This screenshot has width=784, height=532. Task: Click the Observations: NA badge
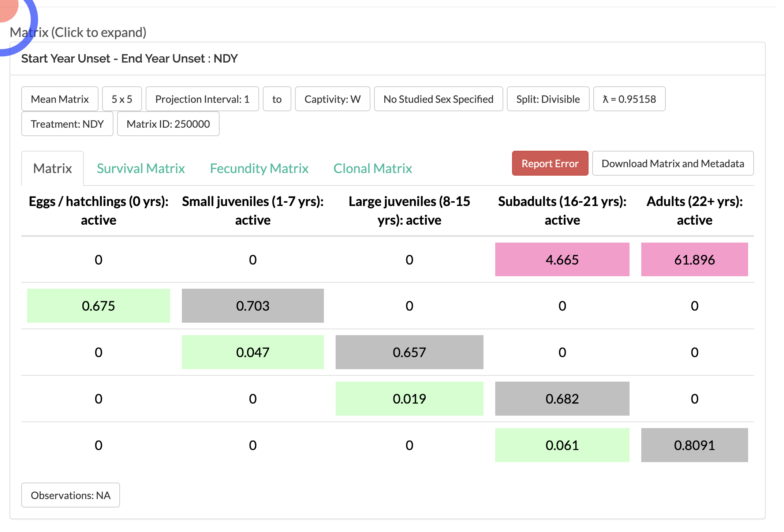tap(71, 495)
